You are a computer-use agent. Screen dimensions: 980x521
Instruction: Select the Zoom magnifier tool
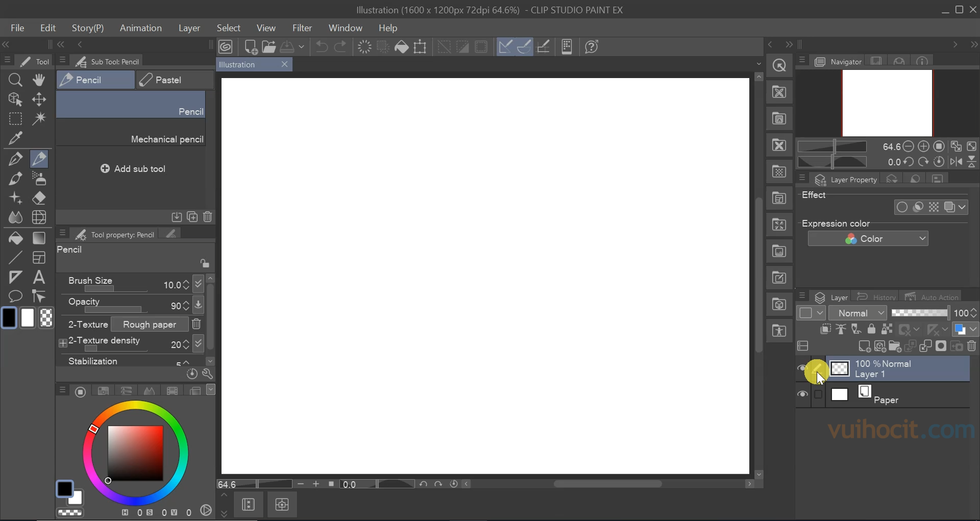click(x=15, y=80)
